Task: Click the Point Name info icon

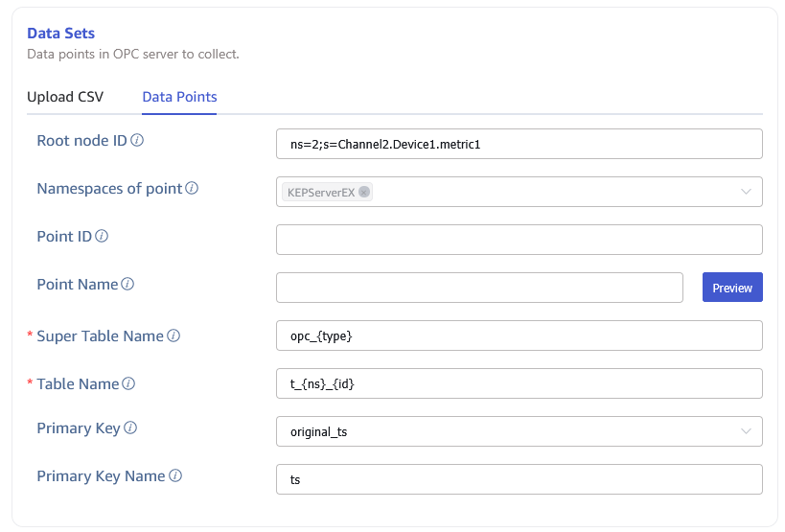Action: 127,285
